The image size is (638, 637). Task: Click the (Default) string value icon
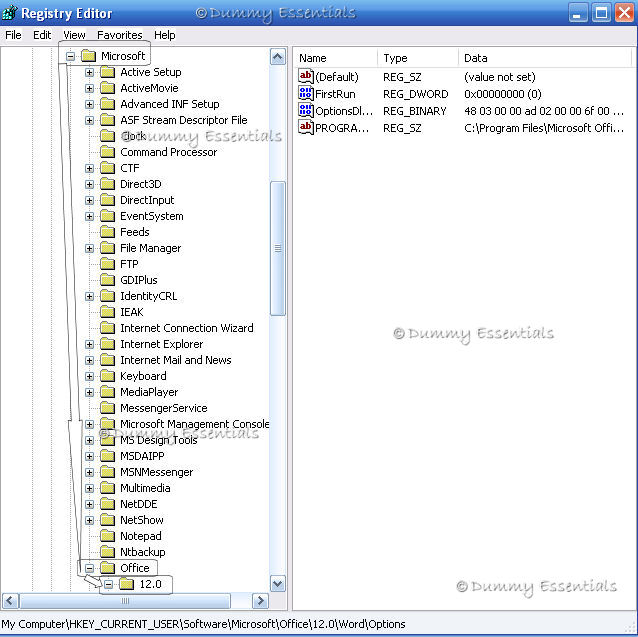coord(306,76)
